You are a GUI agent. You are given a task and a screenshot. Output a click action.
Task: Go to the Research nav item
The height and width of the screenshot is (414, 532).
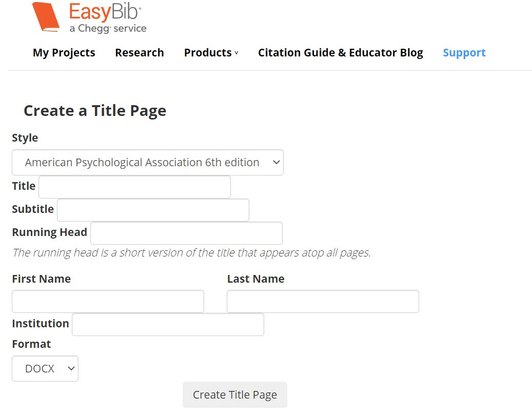(140, 53)
